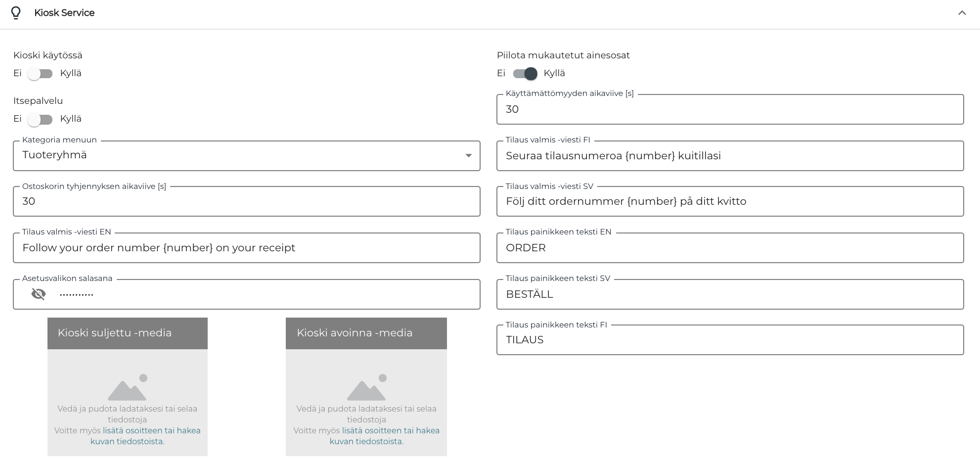
Task: Click the lightbulb icon beside Kiosk Service
Action: click(16, 13)
